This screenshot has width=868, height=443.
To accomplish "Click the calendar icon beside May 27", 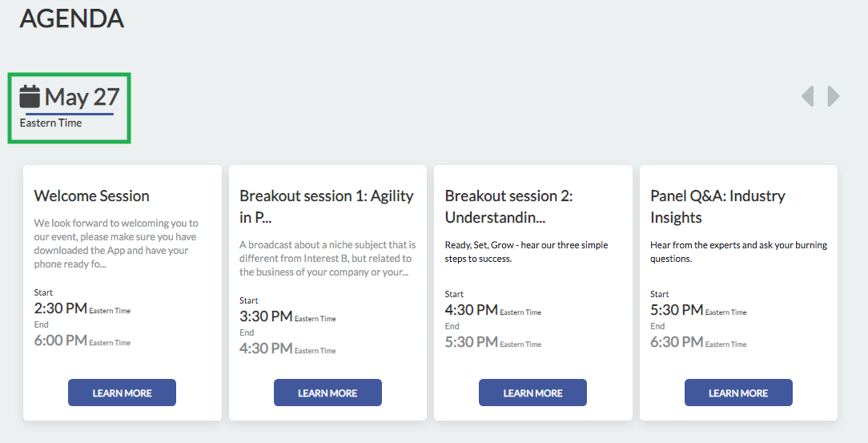I will pos(30,96).
